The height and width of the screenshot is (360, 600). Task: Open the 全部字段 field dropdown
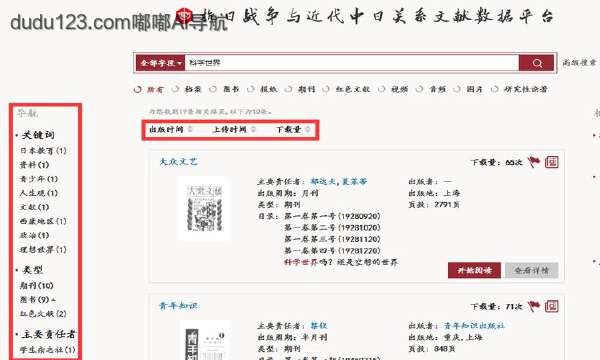(x=160, y=63)
